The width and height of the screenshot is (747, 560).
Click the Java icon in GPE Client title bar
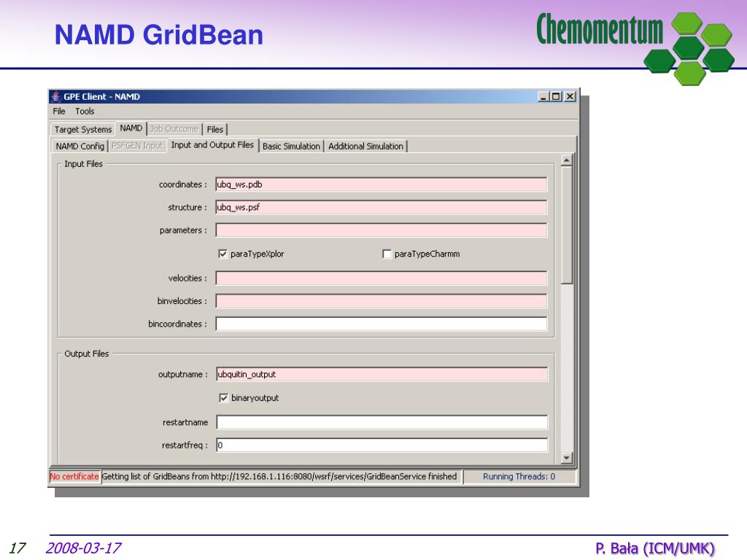(56, 96)
